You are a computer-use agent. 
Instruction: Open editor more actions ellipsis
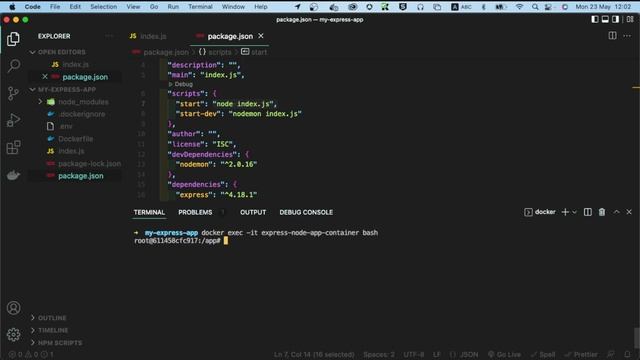tap(627, 36)
